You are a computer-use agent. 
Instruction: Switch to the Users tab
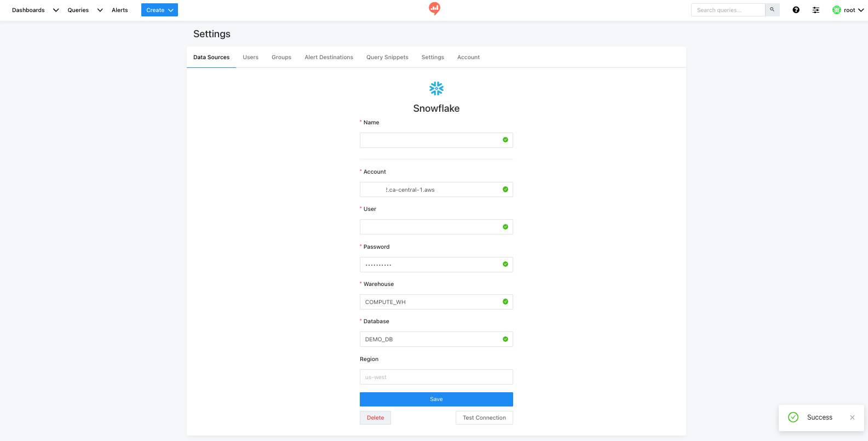coord(251,57)
